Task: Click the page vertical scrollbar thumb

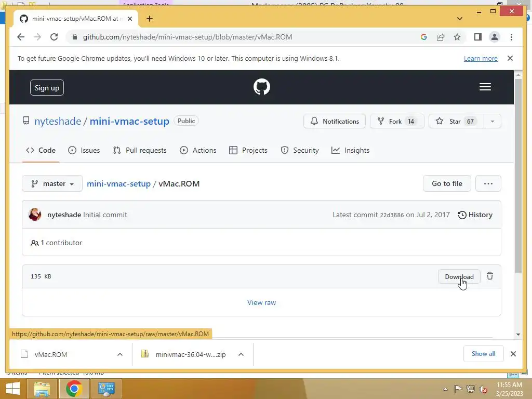Action: (518, 176)
